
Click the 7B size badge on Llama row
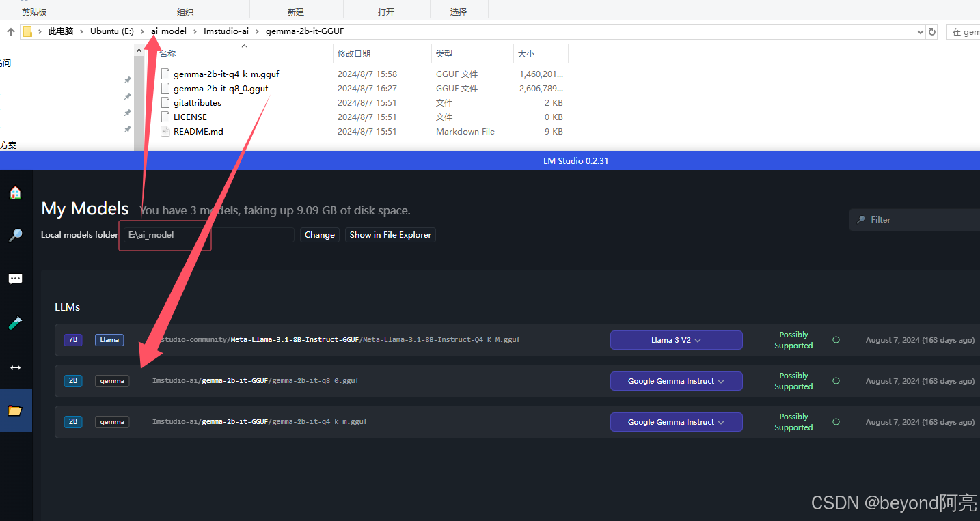pyautogui.click(x=73, y=340)
